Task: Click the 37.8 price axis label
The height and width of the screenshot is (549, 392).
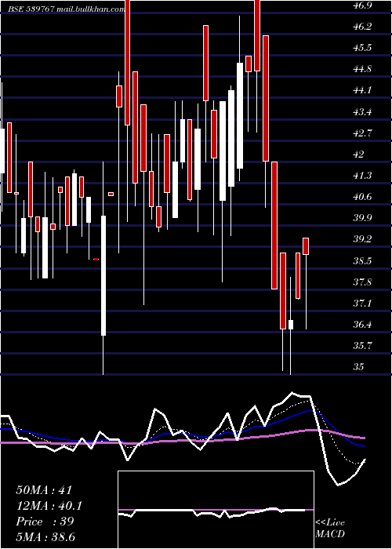Action: point(362,282)
